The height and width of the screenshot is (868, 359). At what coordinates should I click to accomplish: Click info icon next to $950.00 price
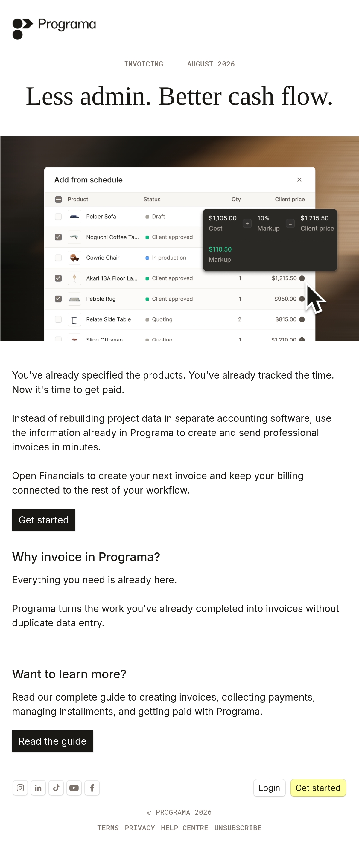coord(302,299)
